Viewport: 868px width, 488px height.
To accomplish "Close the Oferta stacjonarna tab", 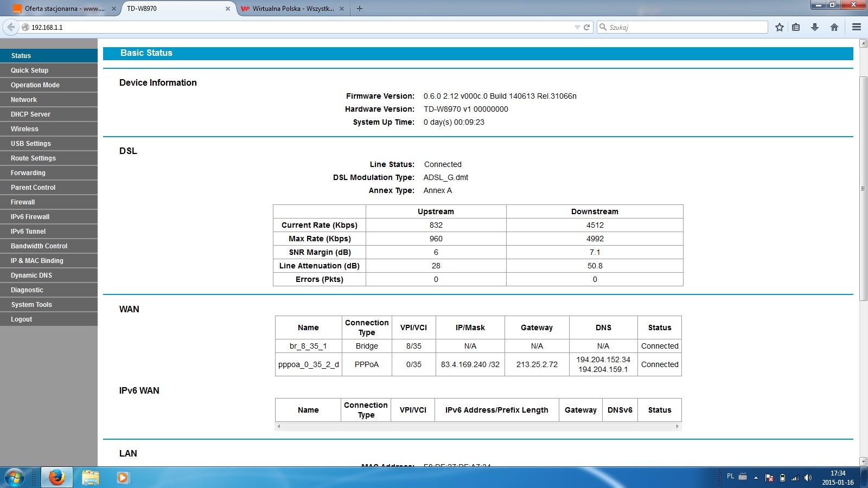I will (114, 9).
